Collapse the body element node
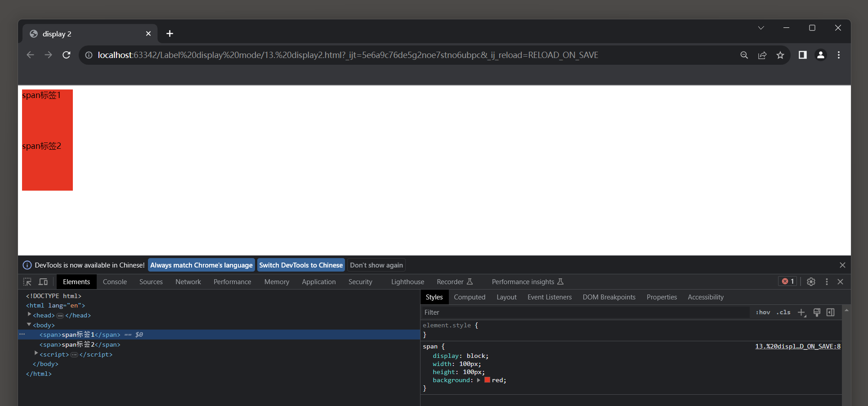The image size is (868, 406). tap(29, 325)
